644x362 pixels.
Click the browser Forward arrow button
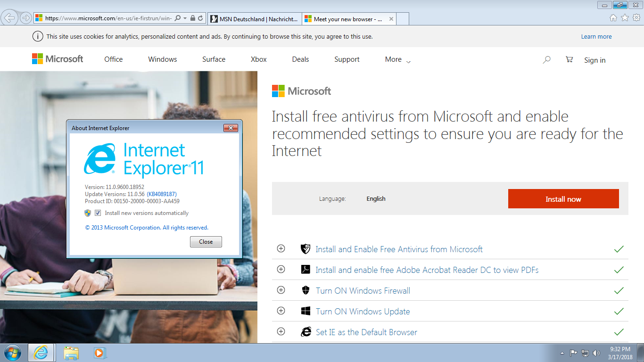coord(25,18)
